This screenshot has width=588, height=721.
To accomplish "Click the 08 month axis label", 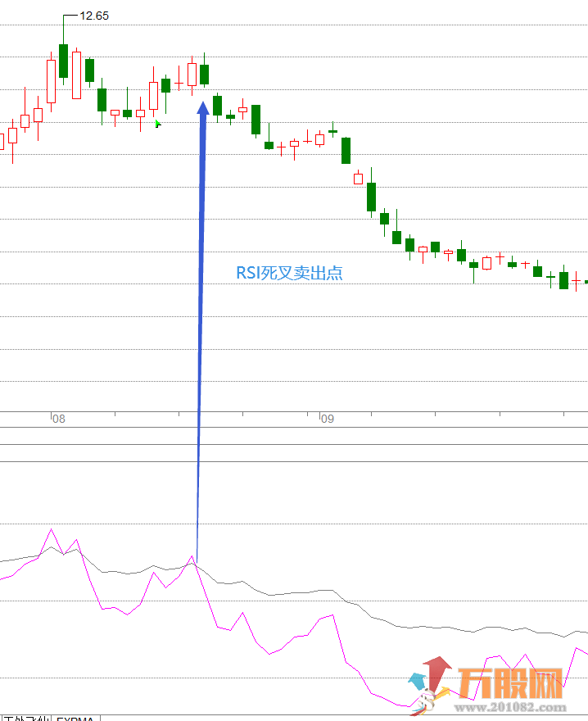I will 59,419.
